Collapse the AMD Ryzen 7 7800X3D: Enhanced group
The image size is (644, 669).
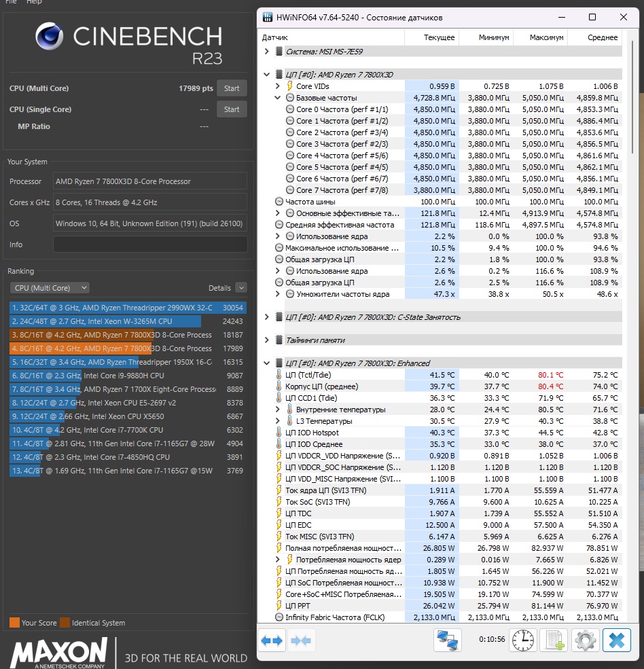click(x=266, y=363)
